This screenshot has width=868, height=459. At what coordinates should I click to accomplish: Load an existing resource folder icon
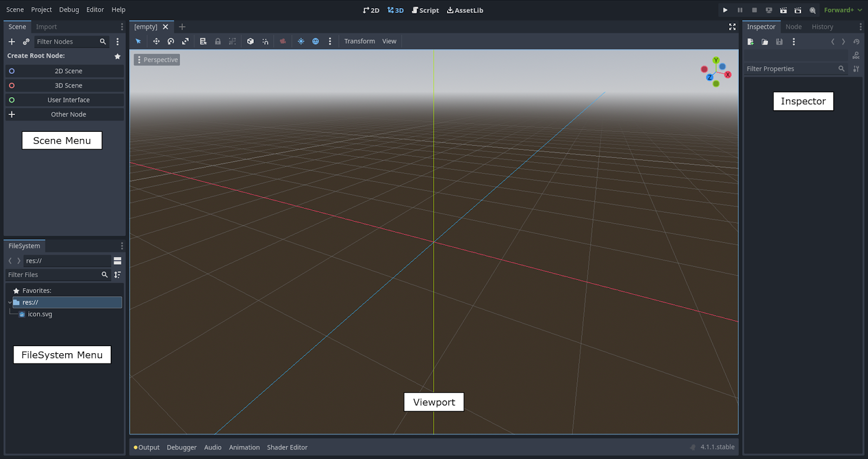[x=765, y=42]
